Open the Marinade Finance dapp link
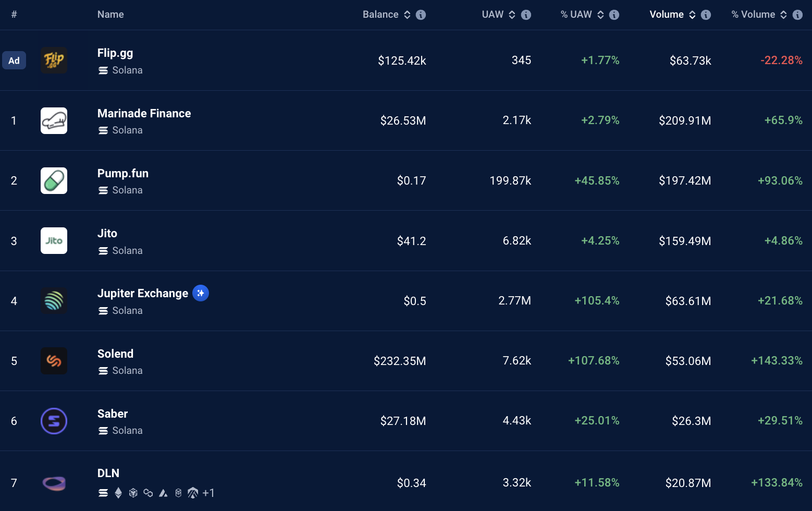Viewport: 812px width, 511px height. 144,113
